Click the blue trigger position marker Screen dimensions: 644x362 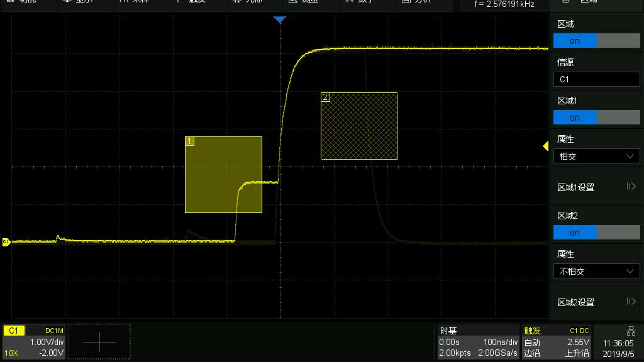[280, 20]
